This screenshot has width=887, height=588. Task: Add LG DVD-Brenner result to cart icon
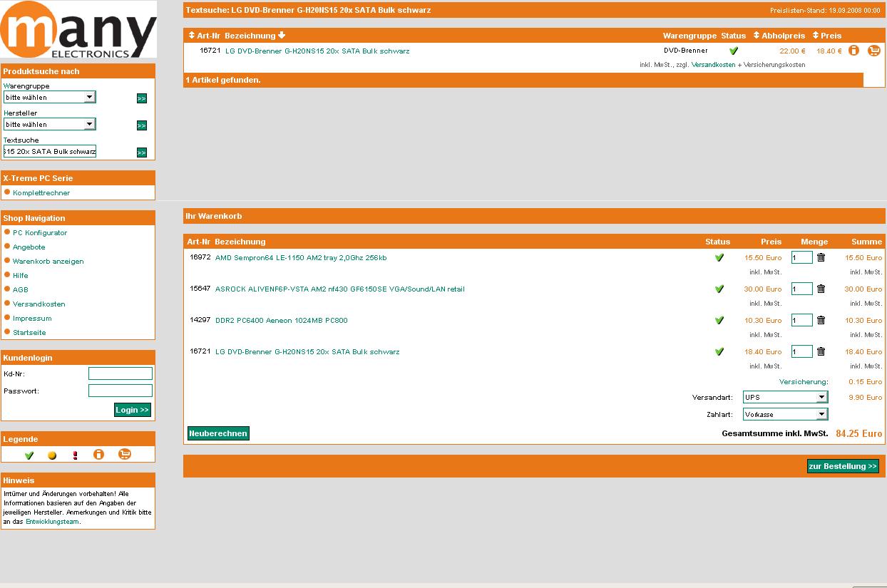click(874, 51)
